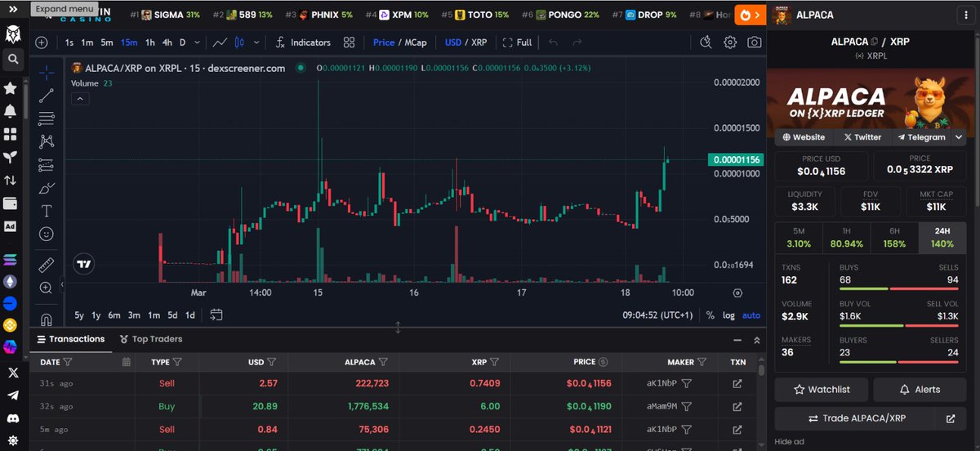980x451 pixels.
Task: Select the pattern drawing tool
Action: coord(47,141)
